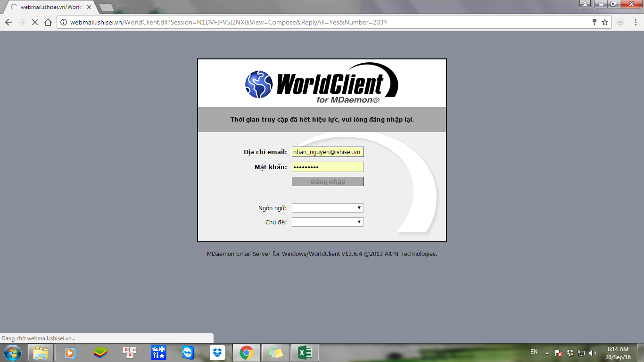Screen dimensions: 644x362
Task: Switch to Excel taskbar button
Action: pos(305,353)
